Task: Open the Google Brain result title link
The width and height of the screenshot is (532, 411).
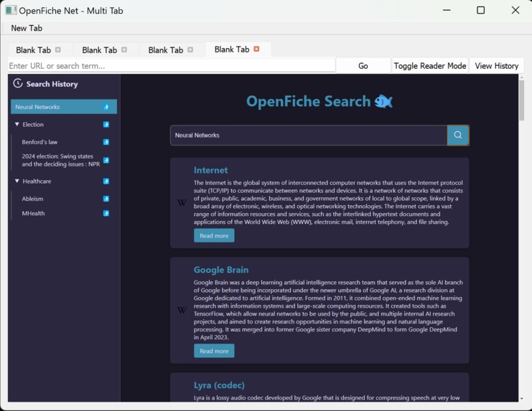Action: pyautogui.click(x=221, y=270)
